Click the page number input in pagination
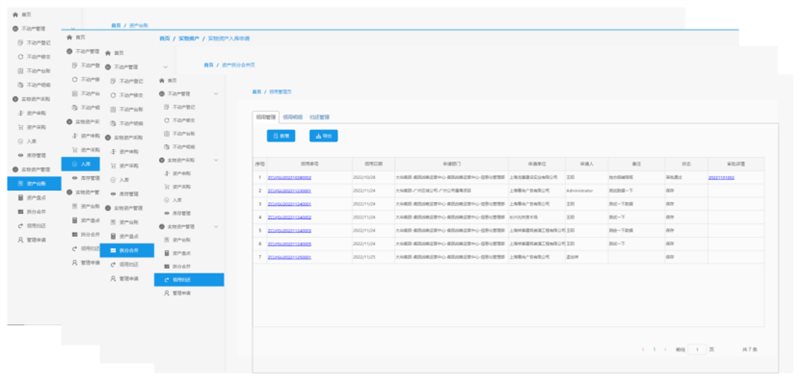Screen dimensions: 800x384 697,350
